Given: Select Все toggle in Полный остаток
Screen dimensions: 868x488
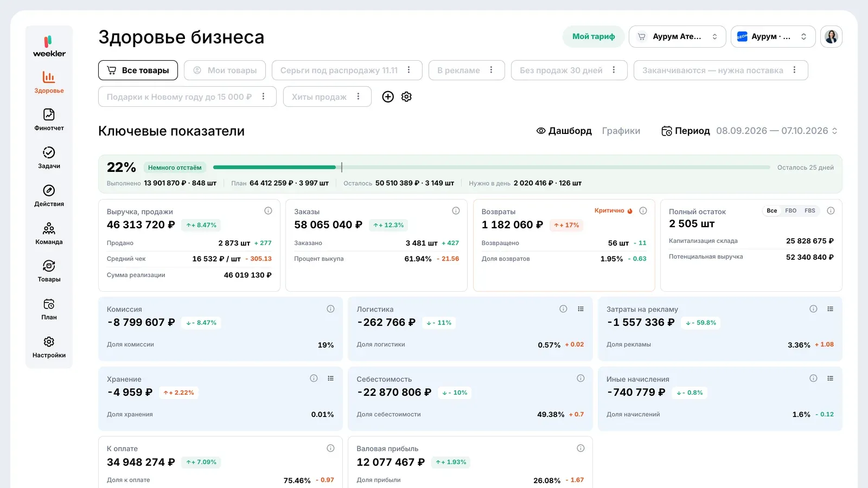Looking at the screenshot, I should [x=772, y=211].
